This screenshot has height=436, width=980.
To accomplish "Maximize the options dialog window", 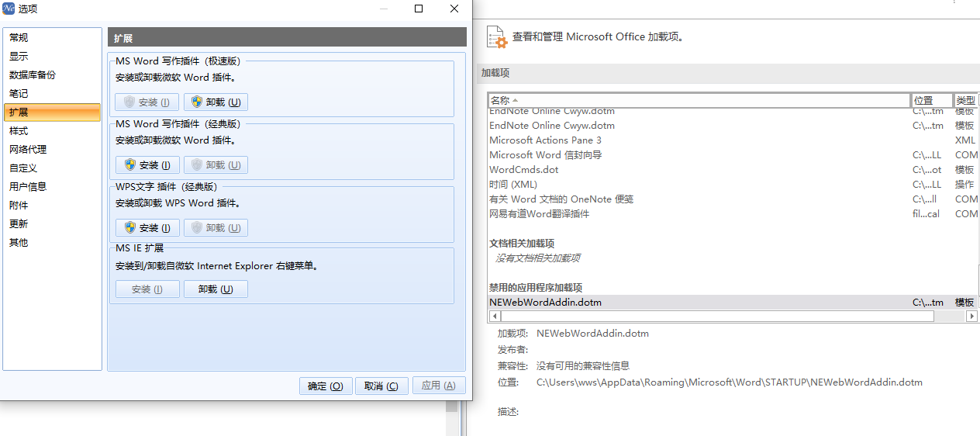I will tap(419, 9).
